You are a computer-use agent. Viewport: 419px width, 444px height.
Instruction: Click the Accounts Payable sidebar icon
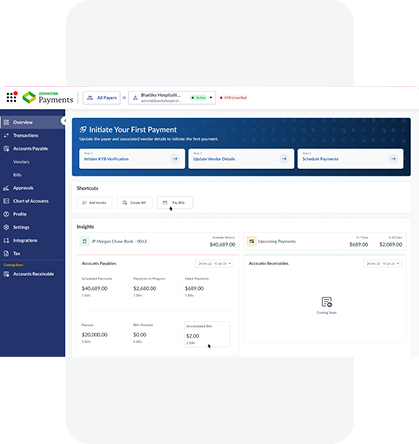point(6,149)
